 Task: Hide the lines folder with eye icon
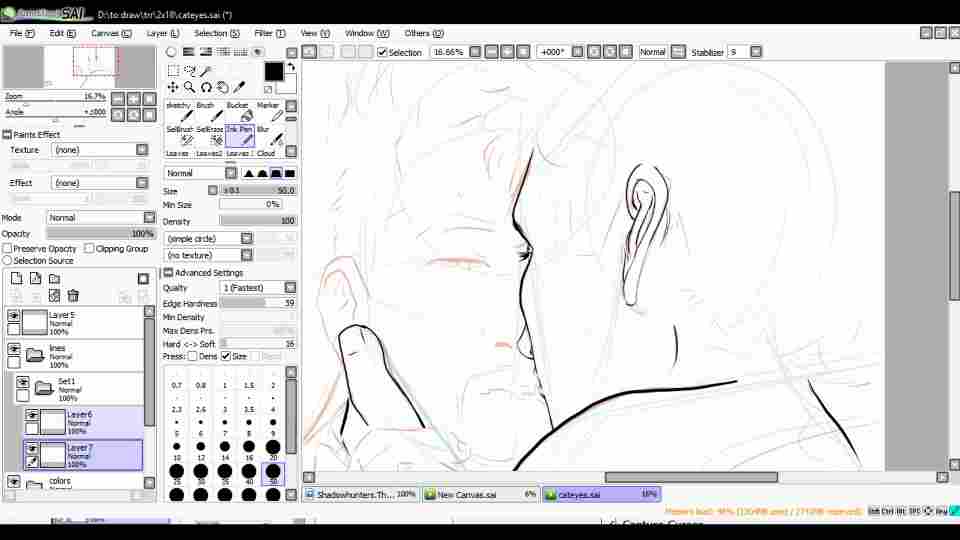(x=13, y=349)
